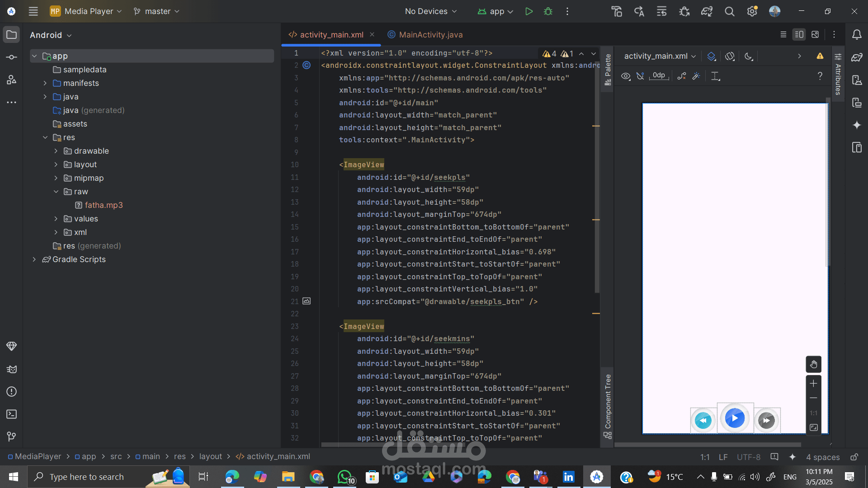Open the Gradle elephant tool window
This screenshot has height=488, width=868.
(x=857, y=57)
